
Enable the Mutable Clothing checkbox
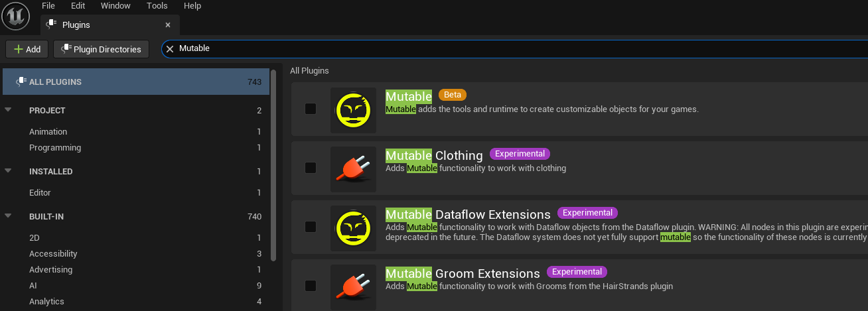311,168
